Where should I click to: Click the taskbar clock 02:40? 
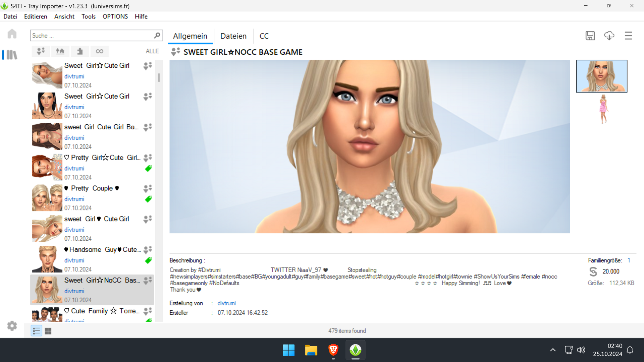(615, 346)
